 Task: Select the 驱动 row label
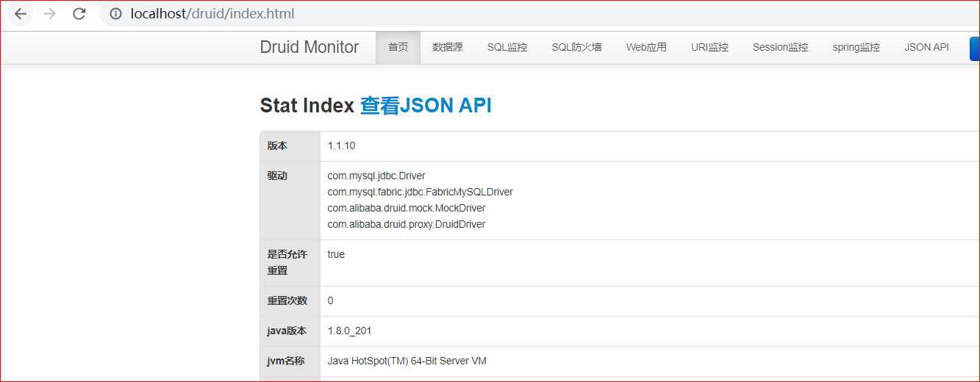pyautogui.click(x=277, y=176)
